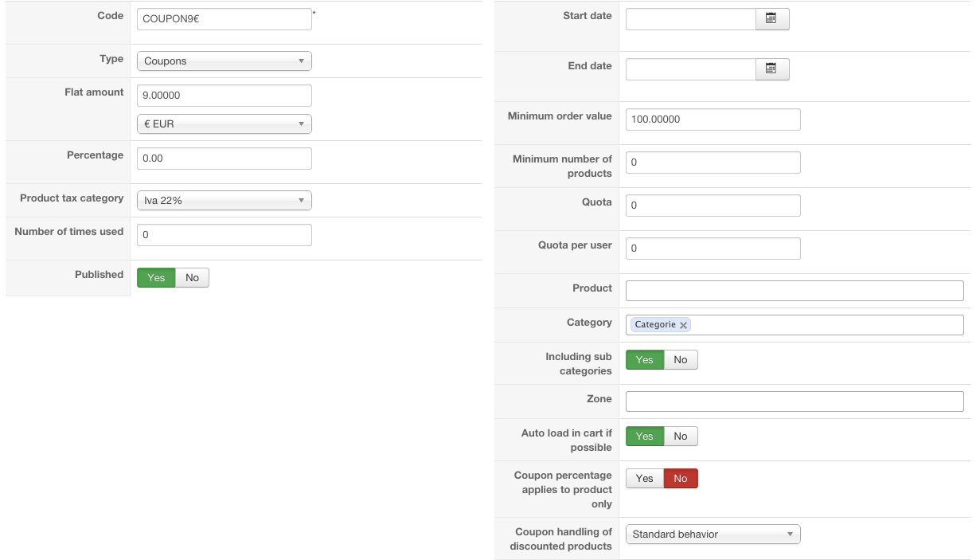This screenshot has height=560, width=980.
Task: Focus the Zone input field
Action: click(794, 401)
